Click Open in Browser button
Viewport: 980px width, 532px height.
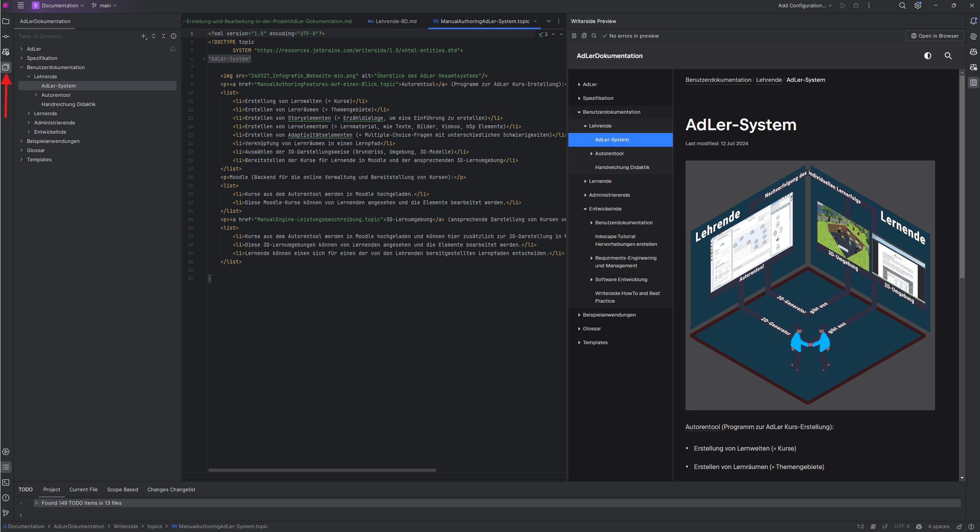(933, 36)
